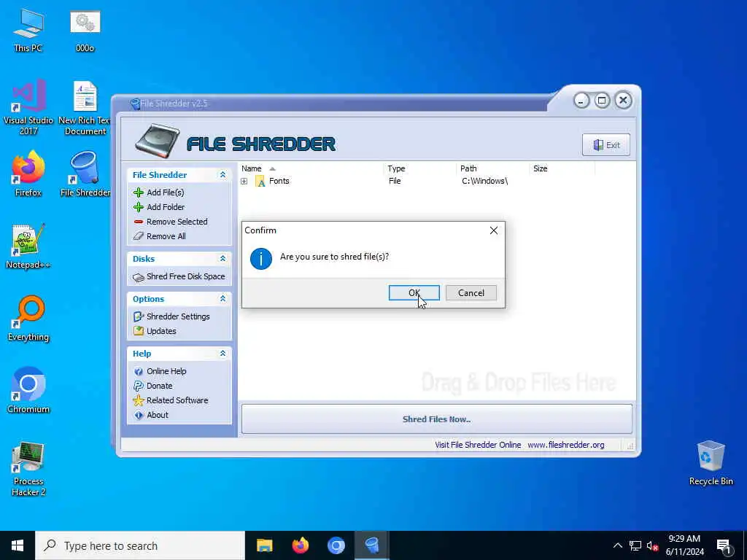Click the taskbar clock showing 9:29 AM
The height and width of the screenshot is (560, 747).
pyautogui.click(x=684, y=545)
